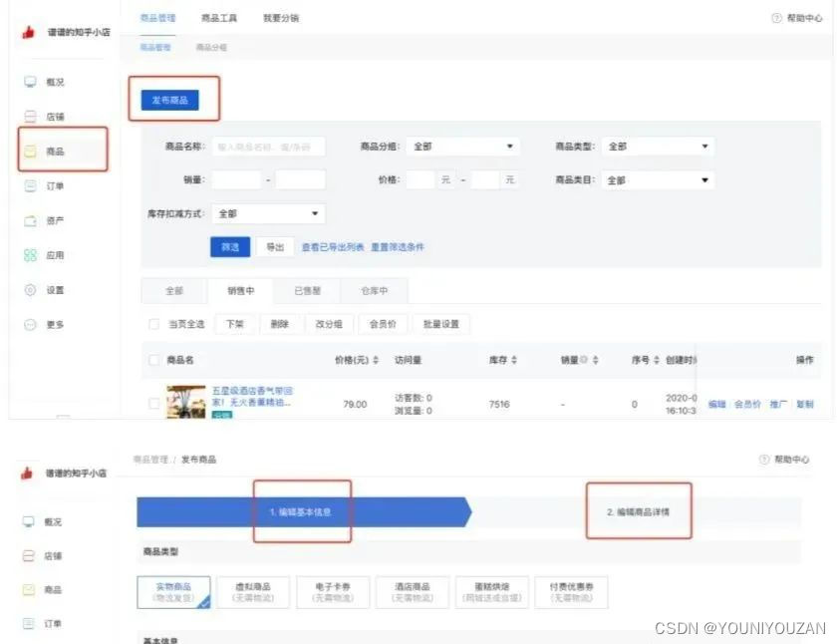The width and height of the screenshot is (840, 644).
Task: Open 店铺 shop icon in upper sidebar
Action: point(31,117)
